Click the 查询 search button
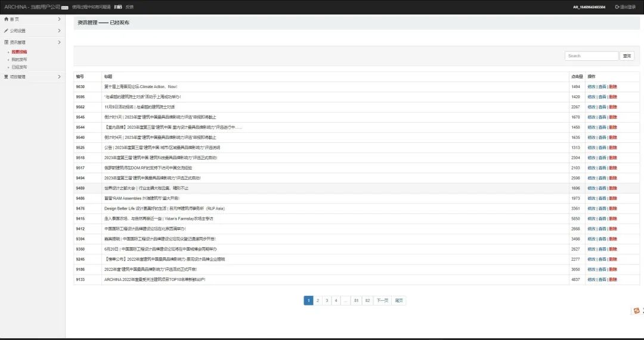 click(x=627, y=56)
